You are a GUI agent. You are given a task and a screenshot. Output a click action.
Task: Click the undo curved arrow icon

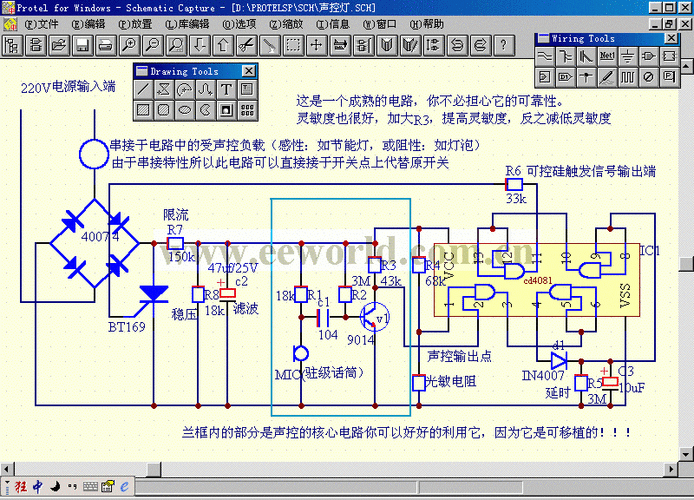(x=457, y=45)
